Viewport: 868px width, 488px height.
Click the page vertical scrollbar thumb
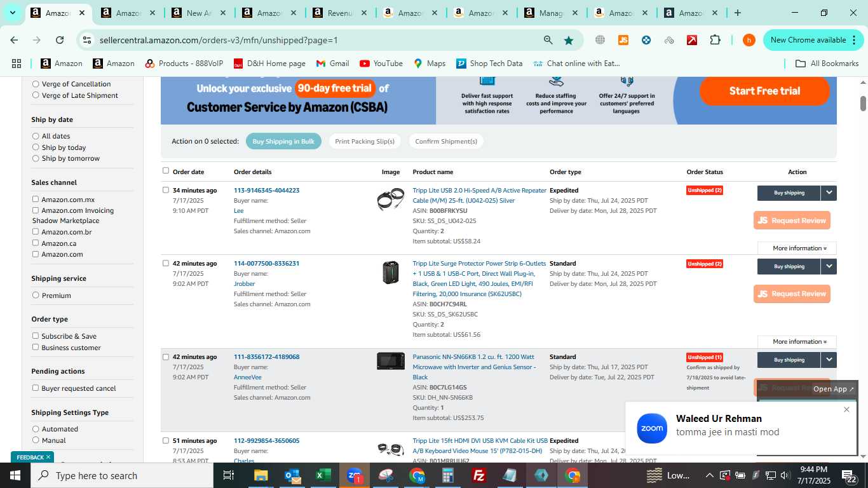tap(863, 103)
